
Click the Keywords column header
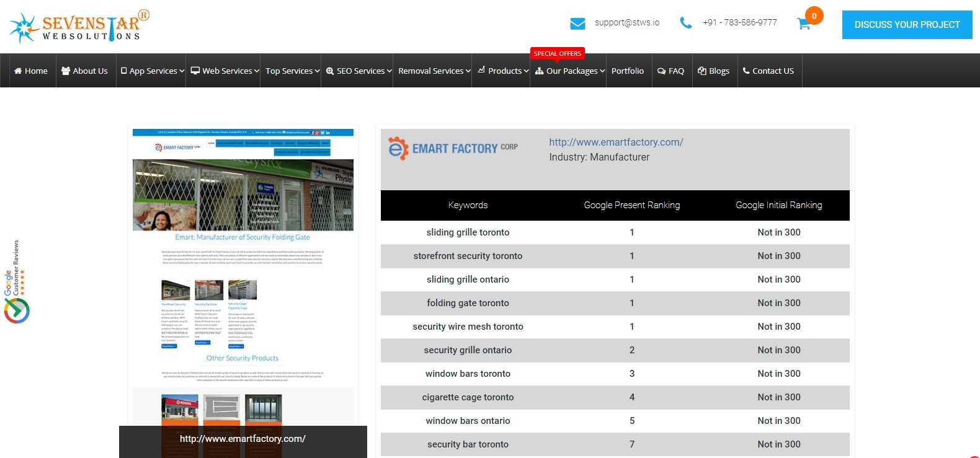point(468,205)
